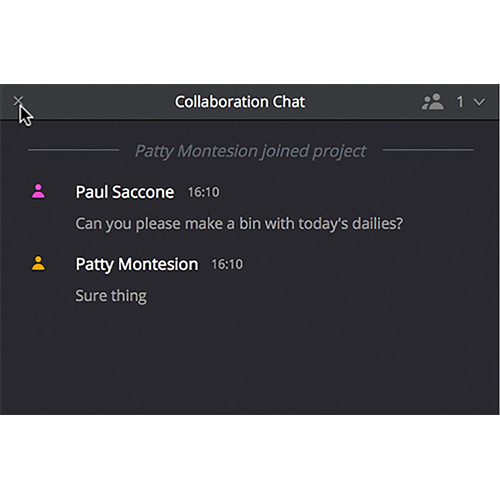
Task: Select the "Sure thing" reply message
Action: click(x=111, y=296)
